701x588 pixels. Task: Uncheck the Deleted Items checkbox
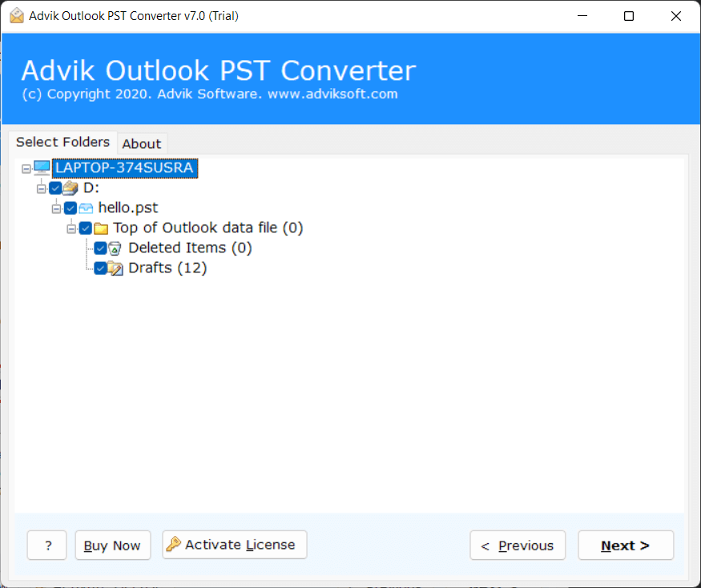101,248
